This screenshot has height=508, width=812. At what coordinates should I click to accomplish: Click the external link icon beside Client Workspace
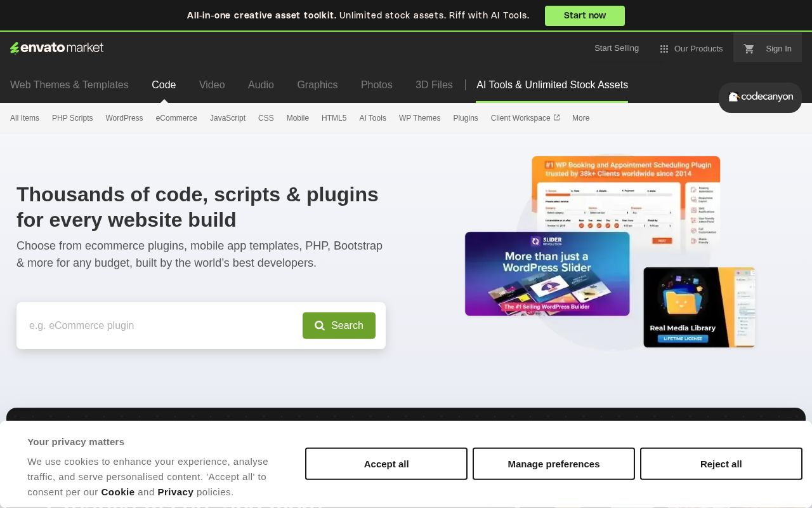556,117
